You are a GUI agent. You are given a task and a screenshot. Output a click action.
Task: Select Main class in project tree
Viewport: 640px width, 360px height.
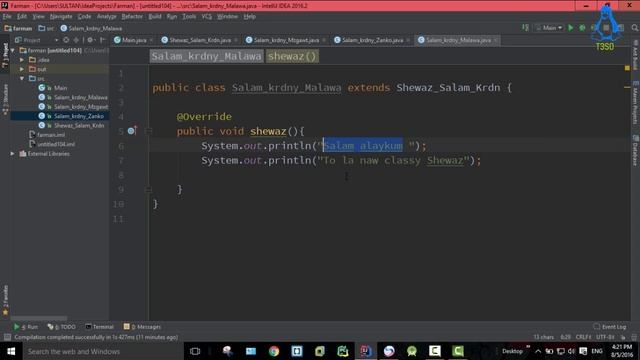click(x=60, y=88)
